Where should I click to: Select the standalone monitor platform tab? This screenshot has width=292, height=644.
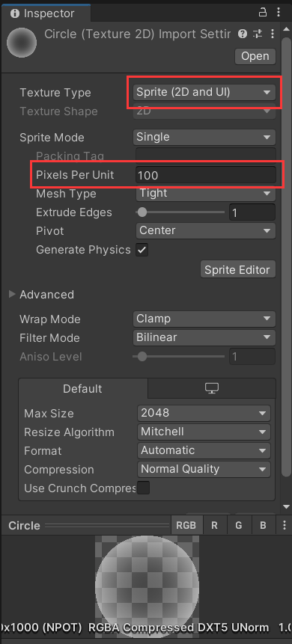(212, 388)
